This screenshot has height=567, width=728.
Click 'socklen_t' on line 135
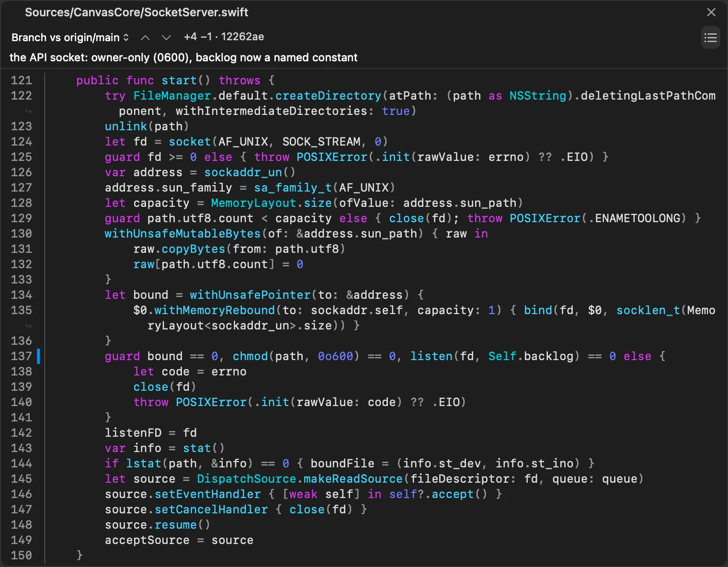click(648, 310)
